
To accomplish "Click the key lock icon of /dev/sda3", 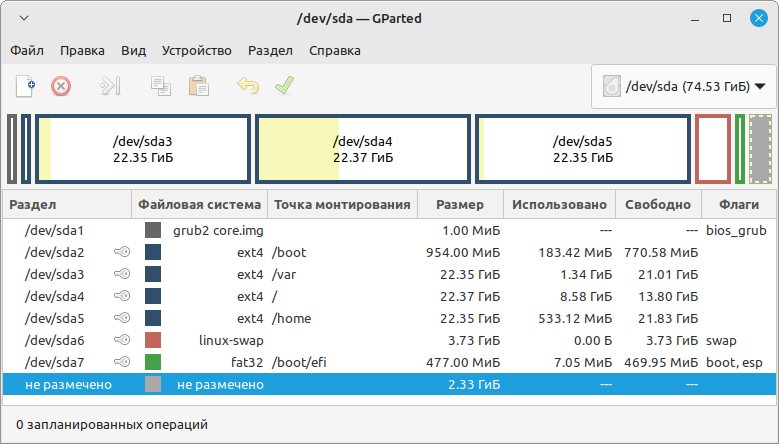I will pos(122,274).
